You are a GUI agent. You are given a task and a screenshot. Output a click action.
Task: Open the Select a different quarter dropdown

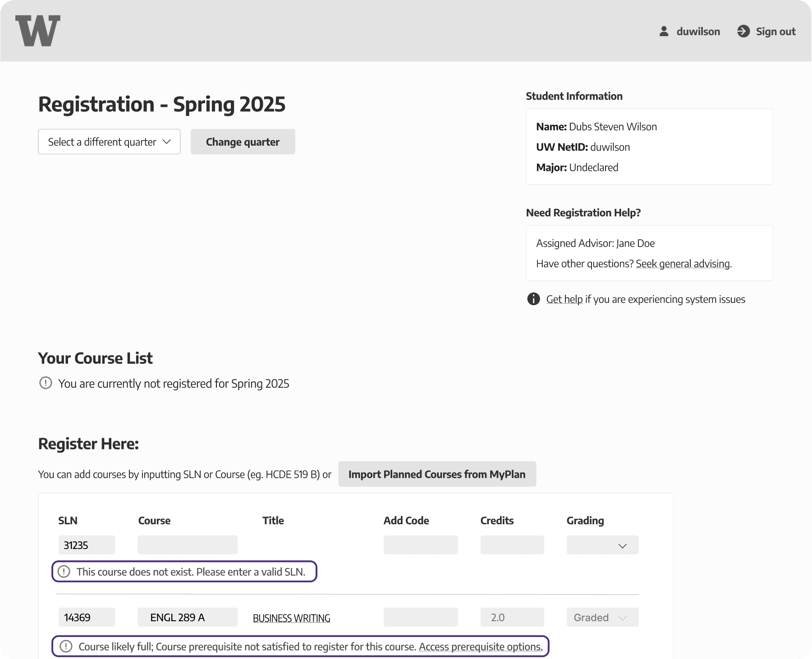[x=109, y=142]
